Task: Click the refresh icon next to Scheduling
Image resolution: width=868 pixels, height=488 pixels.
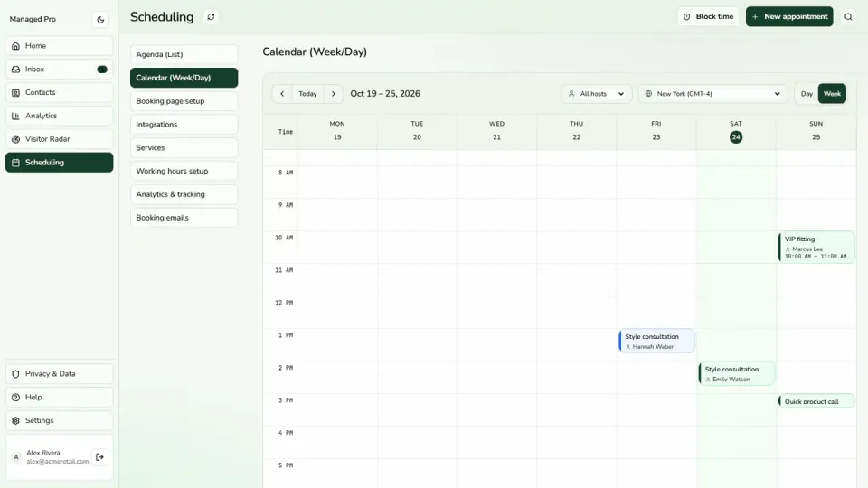Action: (x=211, y=16)
